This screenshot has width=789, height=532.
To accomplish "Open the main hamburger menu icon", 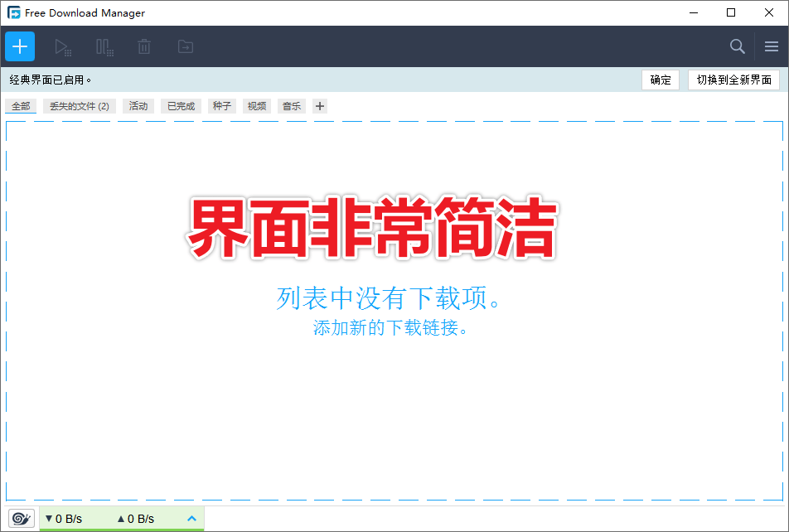I will 771,46.
